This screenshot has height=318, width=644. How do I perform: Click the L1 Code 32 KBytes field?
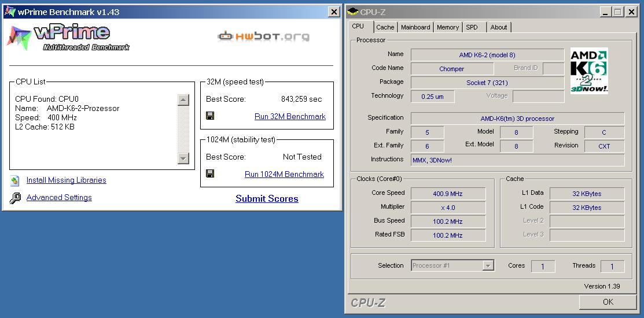pos(587,208)
